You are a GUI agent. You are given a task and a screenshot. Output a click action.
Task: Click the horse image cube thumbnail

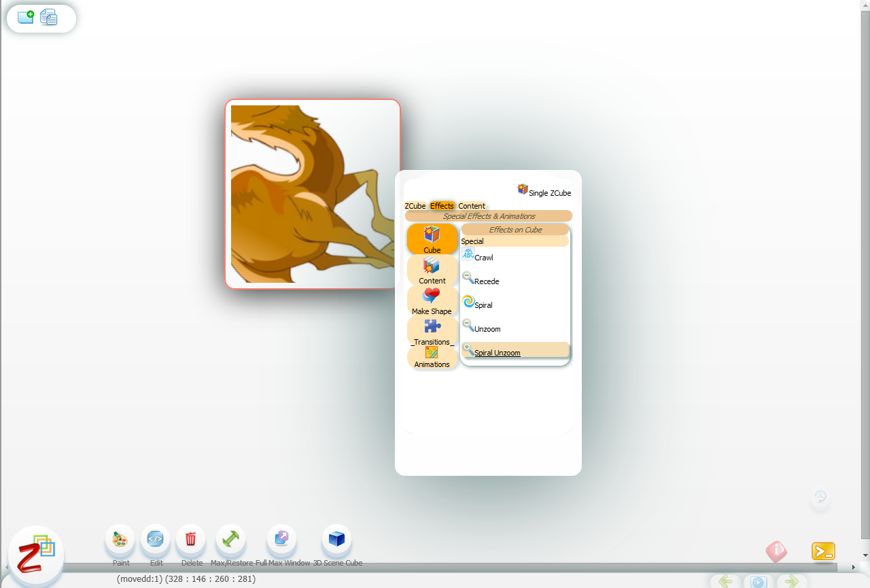(x=312, y=194)
